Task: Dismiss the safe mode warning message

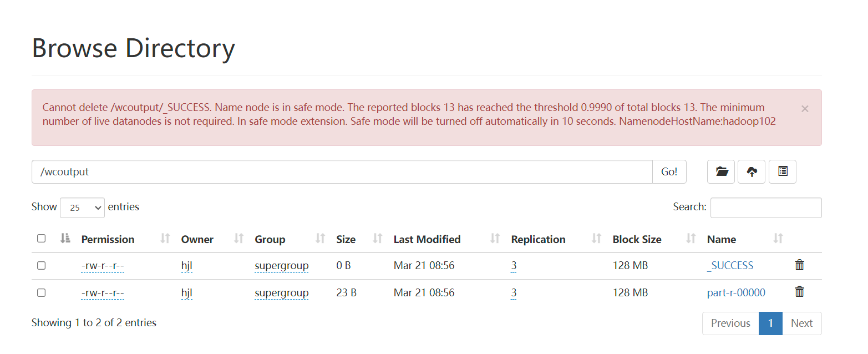Action: (x=804, y=109)
